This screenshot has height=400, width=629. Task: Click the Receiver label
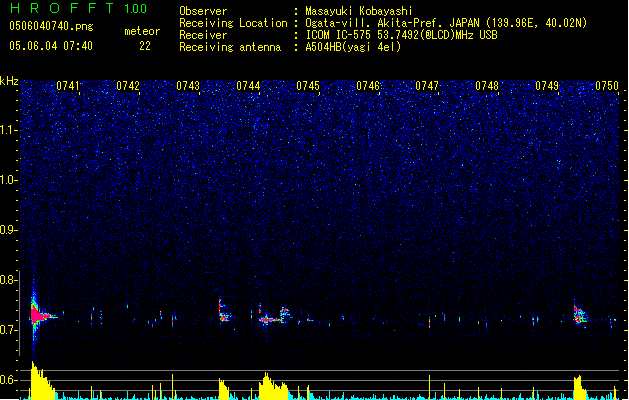pyautogui.click(x=203, y=35)
